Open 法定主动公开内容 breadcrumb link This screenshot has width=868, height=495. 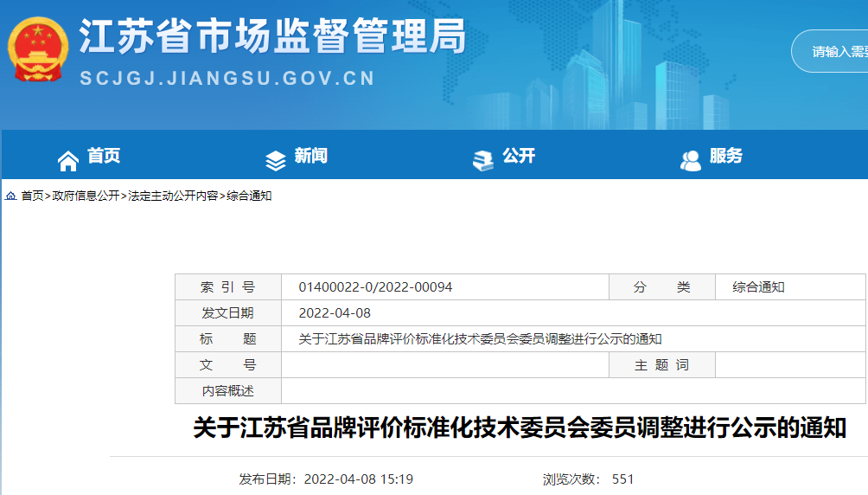point(173,196)
